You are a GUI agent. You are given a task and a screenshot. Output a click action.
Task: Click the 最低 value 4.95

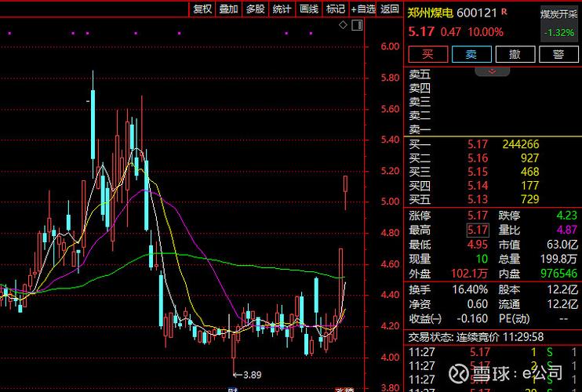(478, 245)
